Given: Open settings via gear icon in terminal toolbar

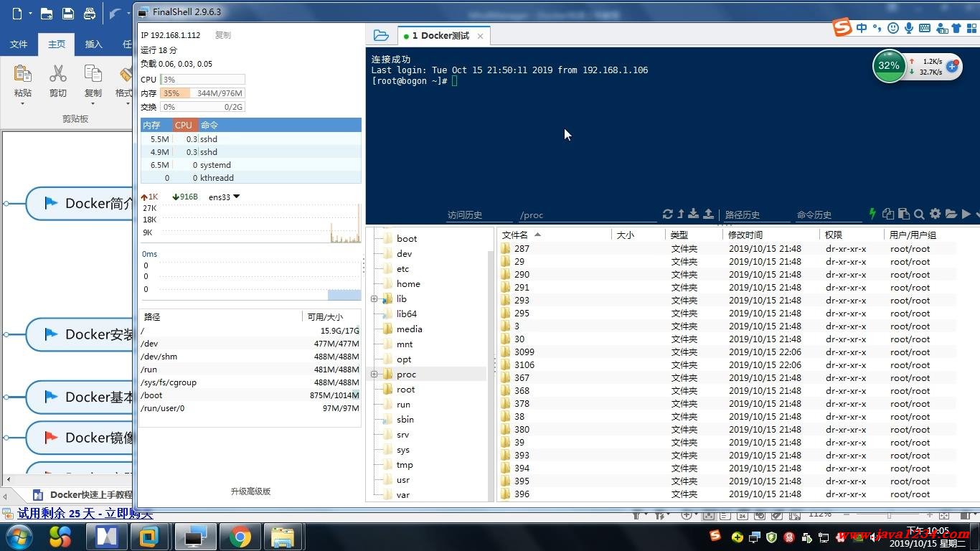Looking at the screenshot, I should [935, 214].
